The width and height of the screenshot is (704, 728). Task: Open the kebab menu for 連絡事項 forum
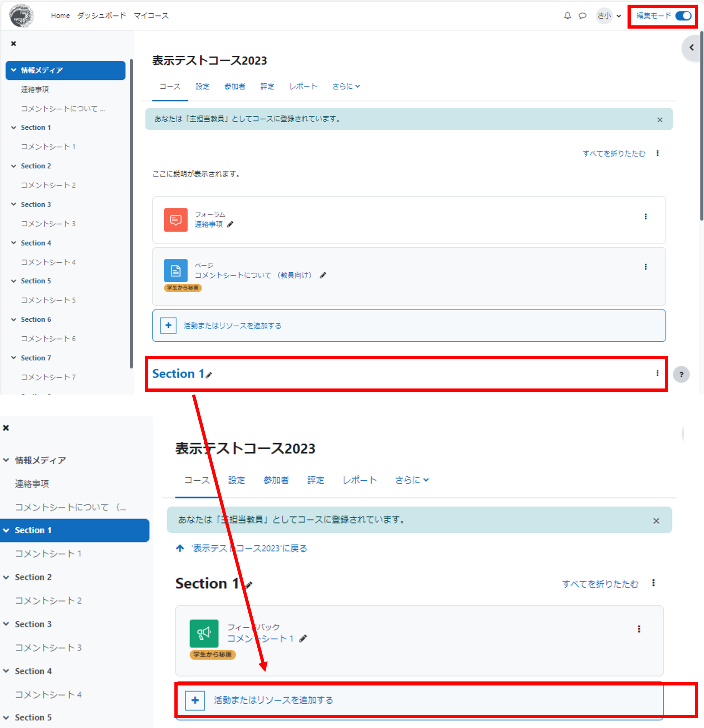pyautogui.click(x=645, y=217)
